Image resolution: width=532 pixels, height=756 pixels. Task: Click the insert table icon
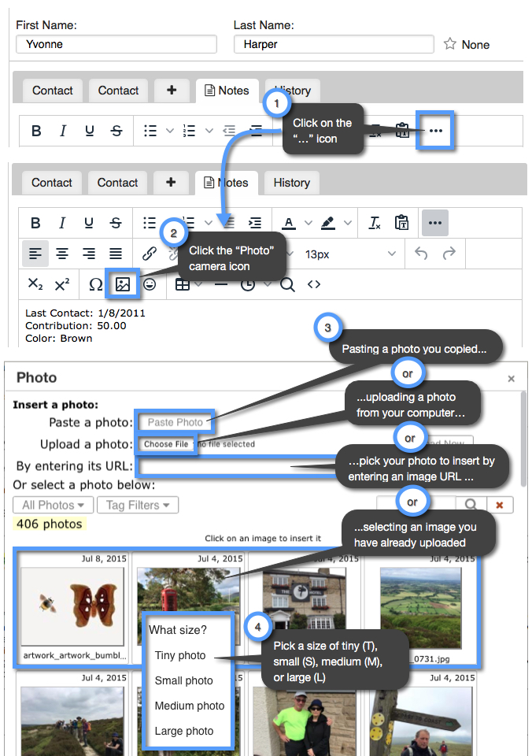183,284
